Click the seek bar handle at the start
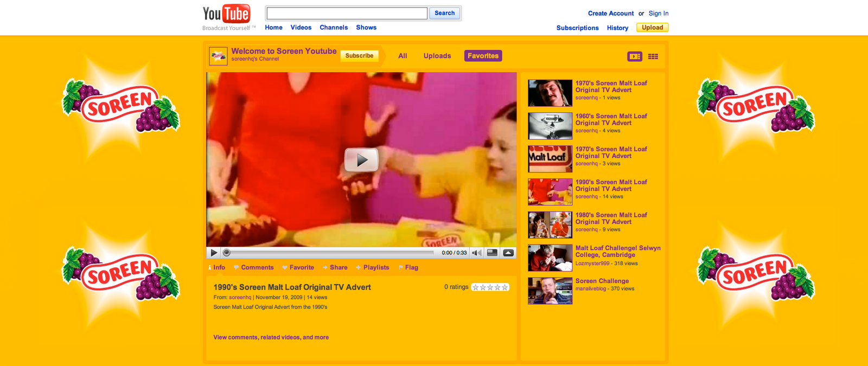Screen dimensions: 868x366 tap(227, 253)
